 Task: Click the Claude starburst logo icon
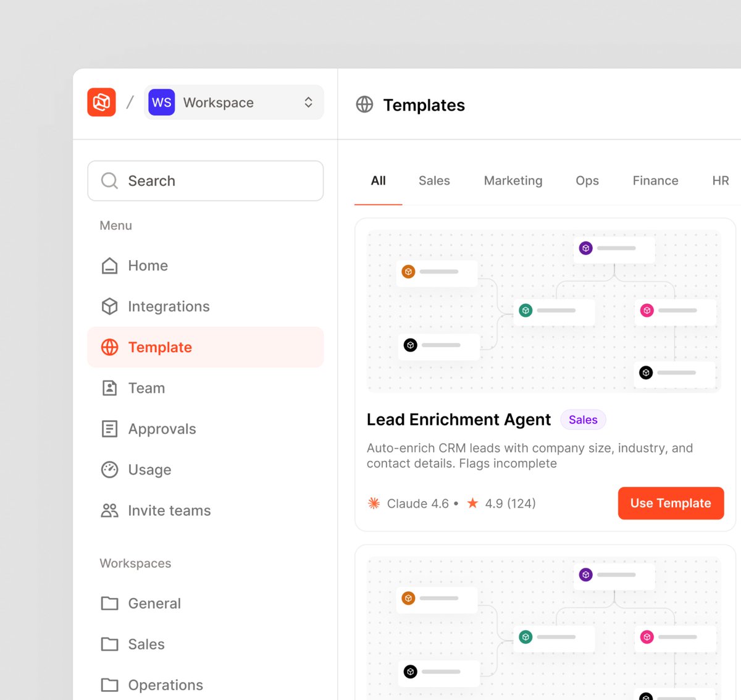pyautogui.click(x=374, y=503)
